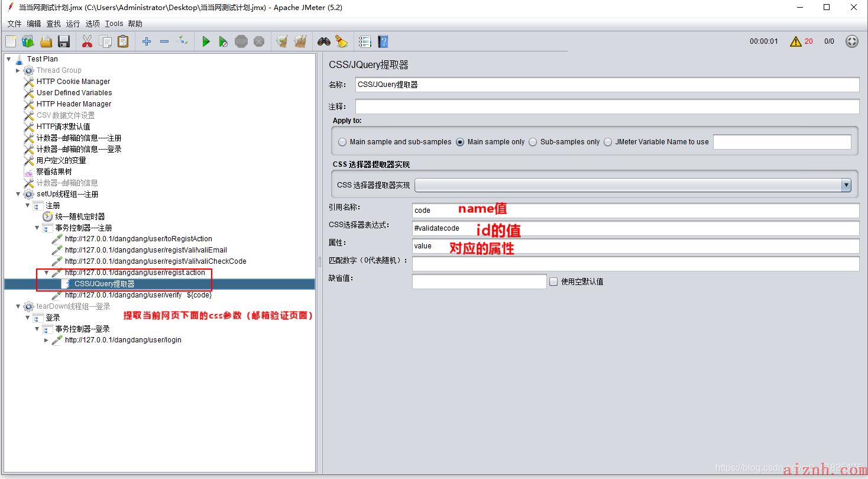Click the remote engines circle icon
Screen dimensions: 868x479
click(x=852, y=41)
